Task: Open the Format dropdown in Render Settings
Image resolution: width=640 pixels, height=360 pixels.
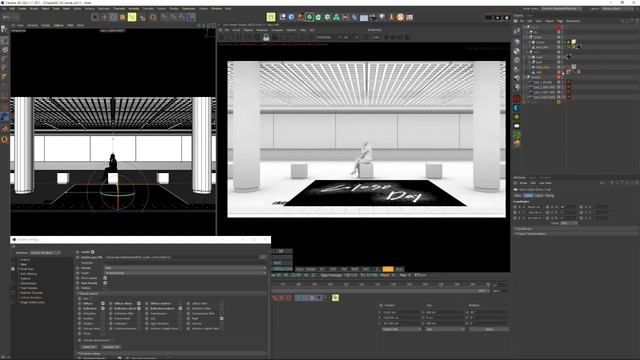Action: point(186,268)
